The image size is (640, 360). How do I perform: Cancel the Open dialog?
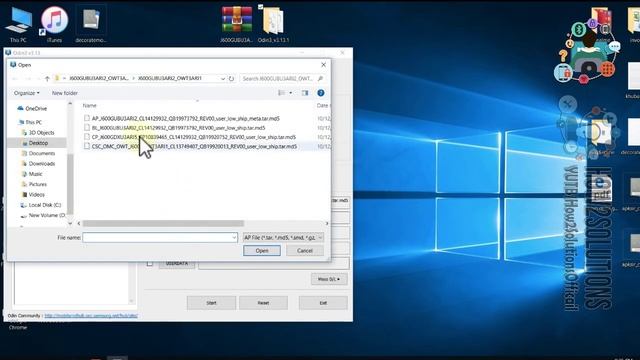coord(305,251)
